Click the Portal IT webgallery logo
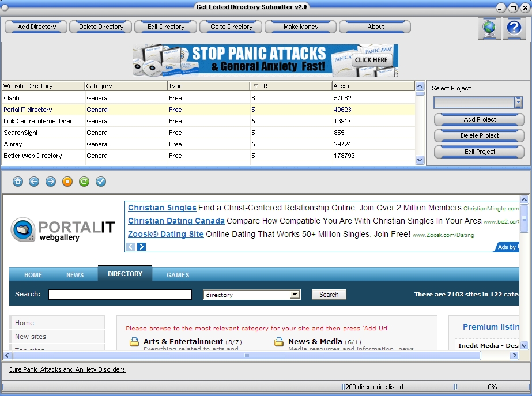 click(x=63, y=229)
